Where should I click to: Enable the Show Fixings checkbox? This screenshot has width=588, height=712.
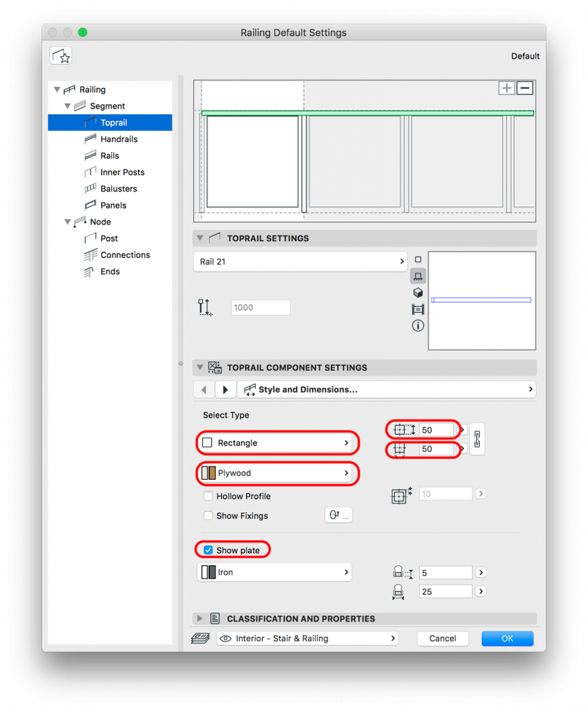click(x=208, y=515)
